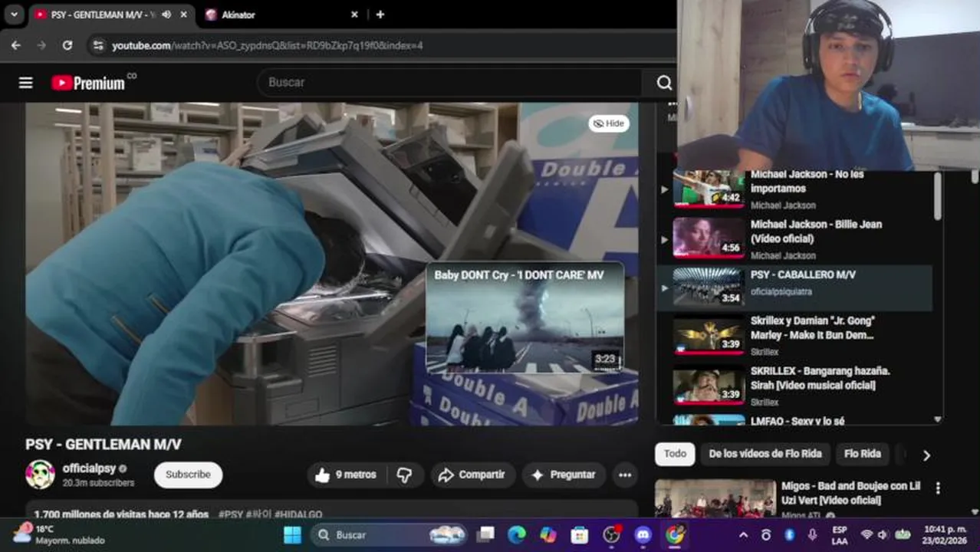
Task: Share the video via Compartir
Action: coord(472,475)
